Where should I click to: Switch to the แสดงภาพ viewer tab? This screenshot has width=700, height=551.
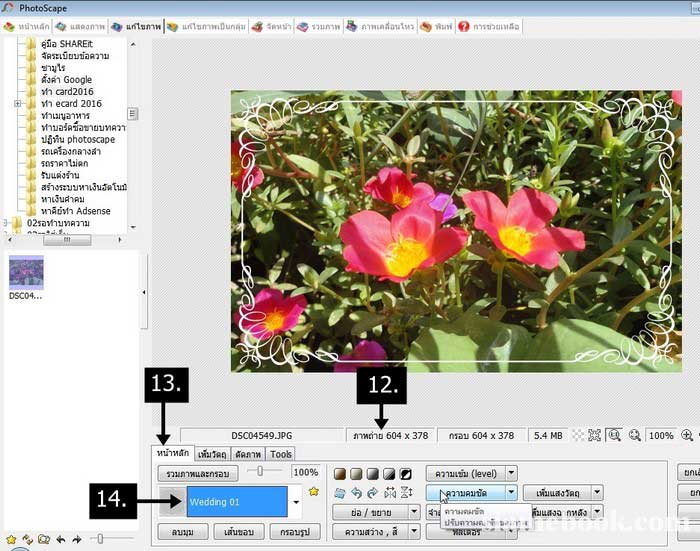click(80, 27)
